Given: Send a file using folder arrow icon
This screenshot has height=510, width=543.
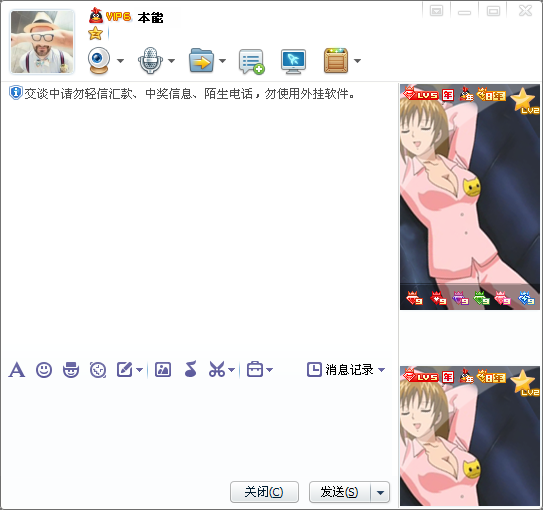Looking at the screenshot, I should click(x=201, y=61).
